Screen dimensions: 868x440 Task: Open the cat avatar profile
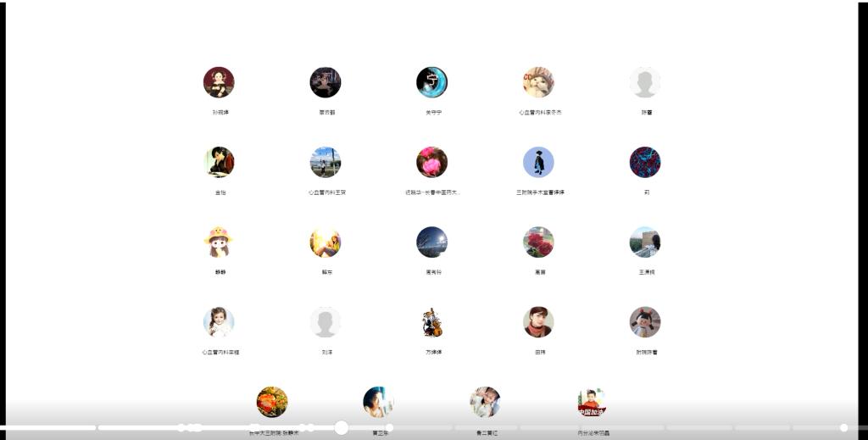[x=538, y=82]
